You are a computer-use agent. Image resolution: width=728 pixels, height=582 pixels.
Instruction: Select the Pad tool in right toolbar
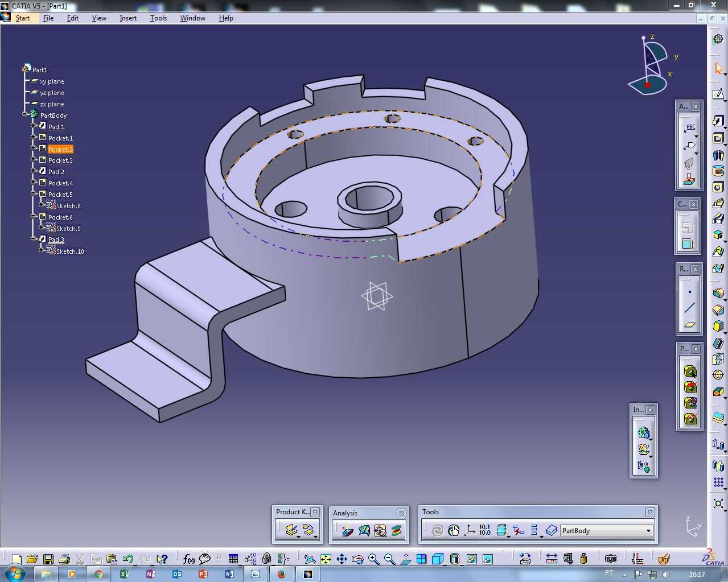[718, 121]
